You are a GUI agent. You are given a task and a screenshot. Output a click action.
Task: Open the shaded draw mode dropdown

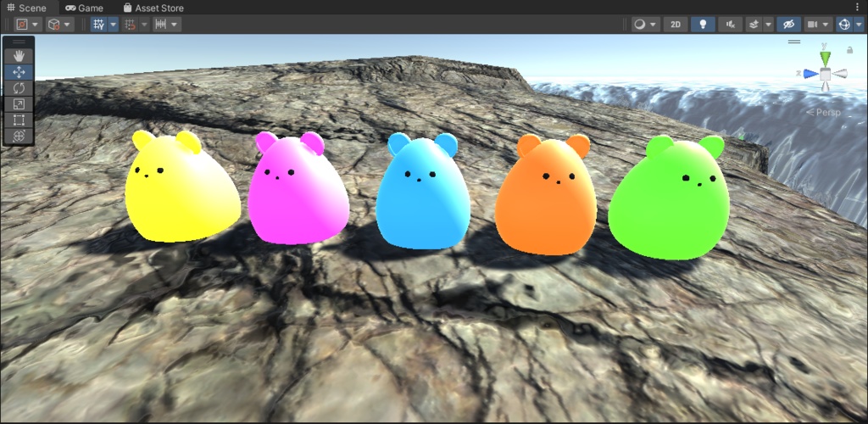coord(645,25)
